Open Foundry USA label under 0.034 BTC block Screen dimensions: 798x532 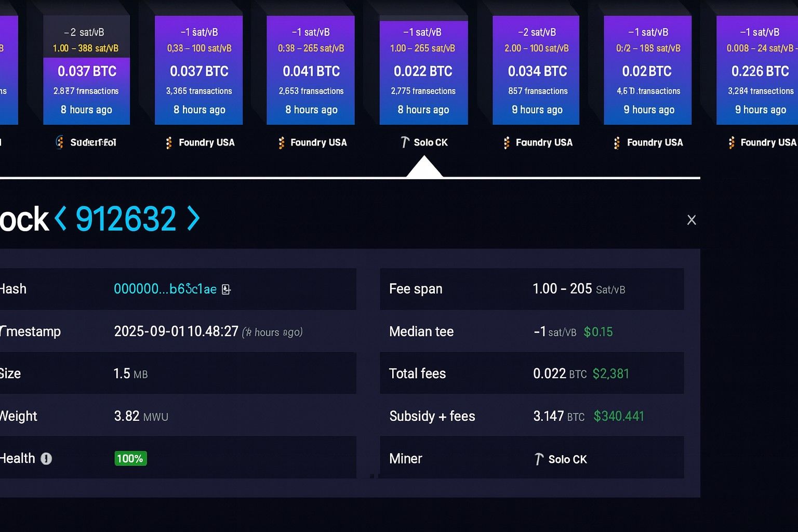click(x=544, y=142)
